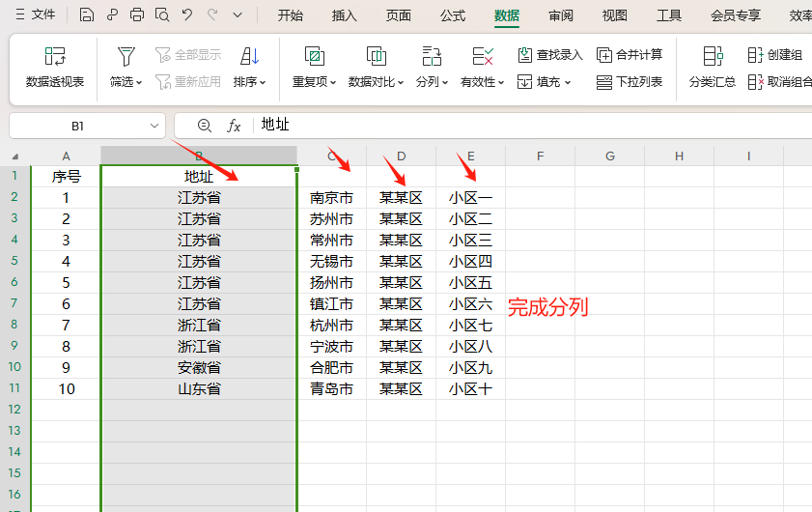This screenshot has height=512, width=812.
Task: Switch to the 插入 tab
Action: pyautogui.click(x=345, y=15)
